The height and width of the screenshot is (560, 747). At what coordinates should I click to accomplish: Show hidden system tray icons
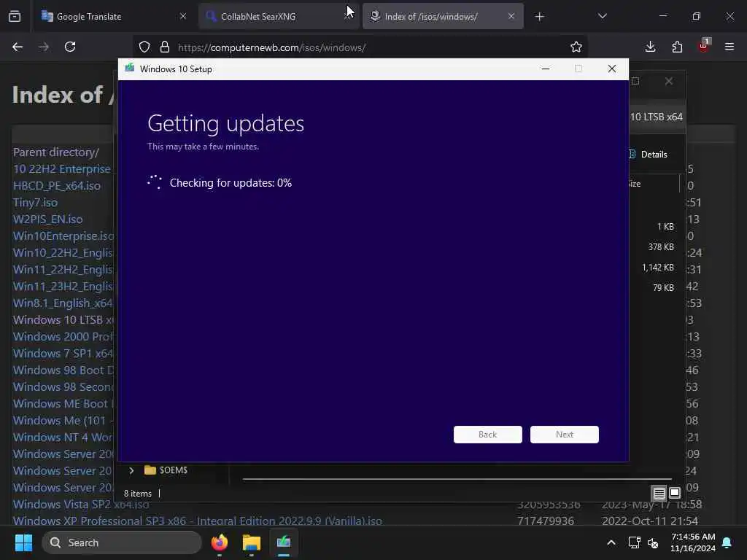[x=611, y=542]
